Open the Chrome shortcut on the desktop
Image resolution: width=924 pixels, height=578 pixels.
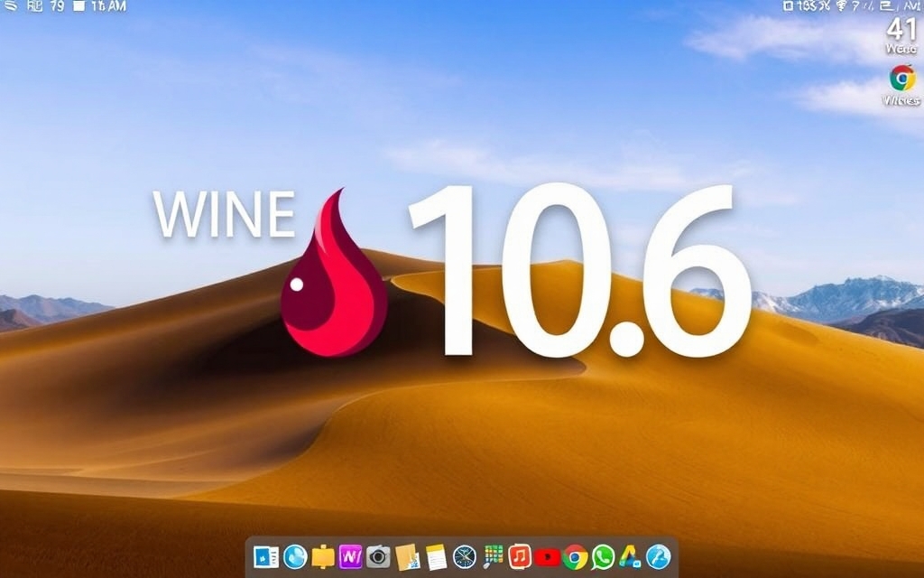[x=902, y=79]
